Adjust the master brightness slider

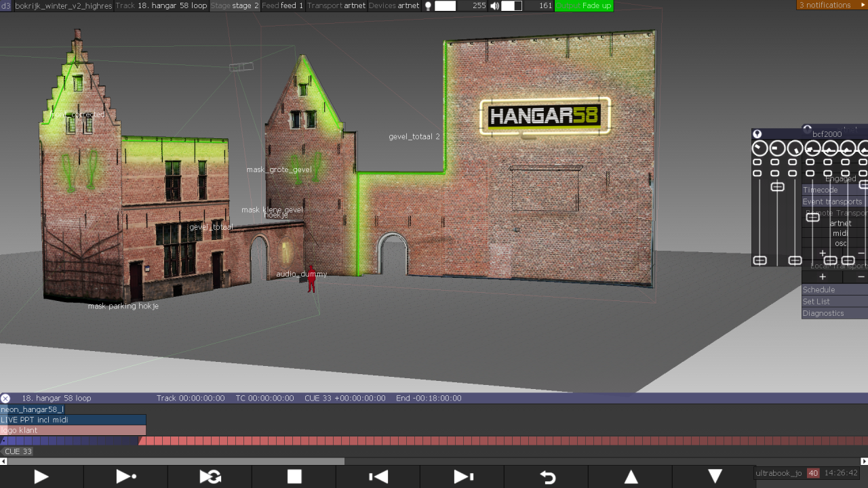[x=445, y=5]
